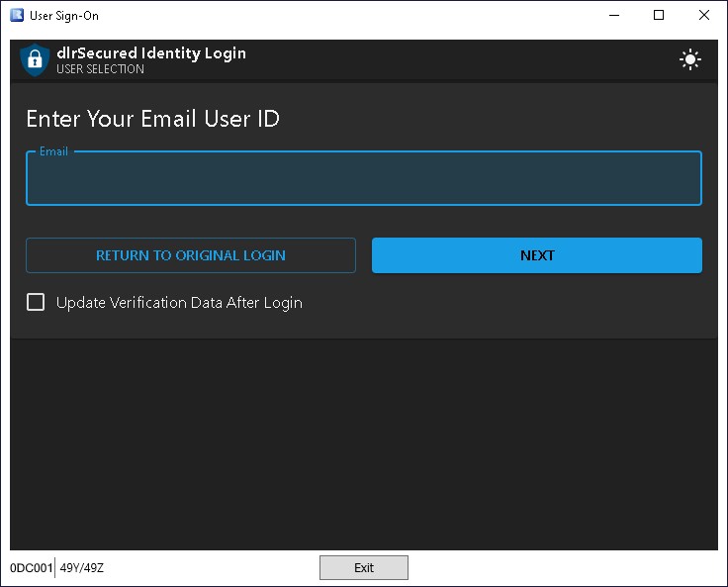Select the 0DC001 status bar text
Screen dimensions: 728x587
(31, 568)
